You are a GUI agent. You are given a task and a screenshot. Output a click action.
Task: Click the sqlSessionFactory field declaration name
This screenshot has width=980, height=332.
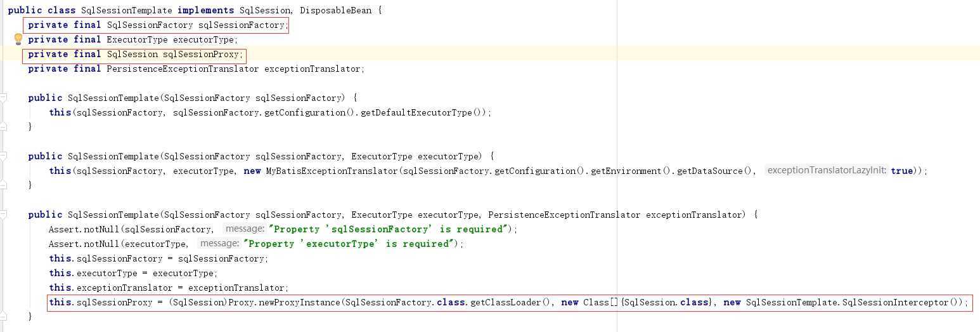point(241,25)
